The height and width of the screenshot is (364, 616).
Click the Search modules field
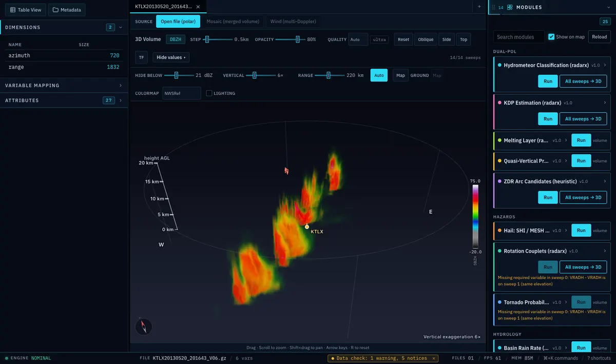tap(519, 37)
